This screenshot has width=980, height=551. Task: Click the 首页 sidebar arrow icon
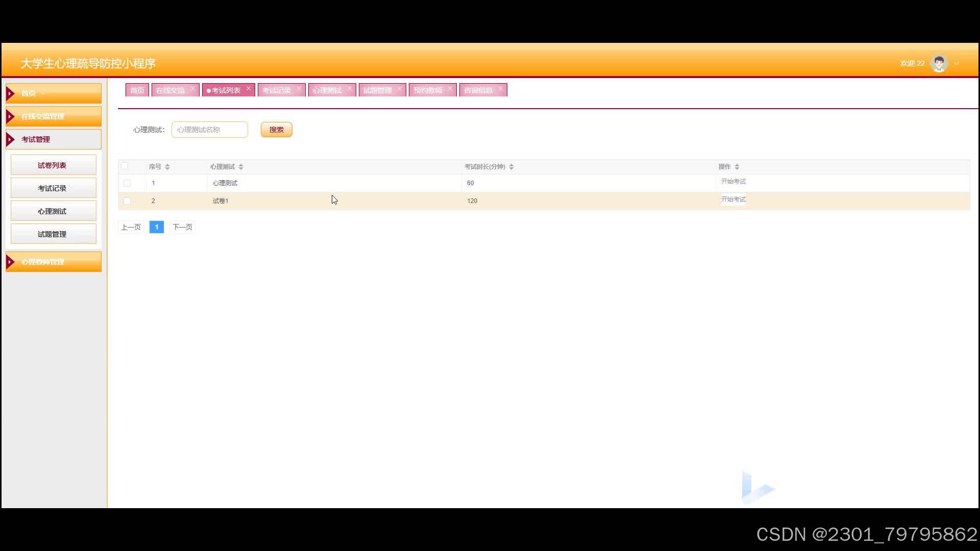(x=10, y=93)
